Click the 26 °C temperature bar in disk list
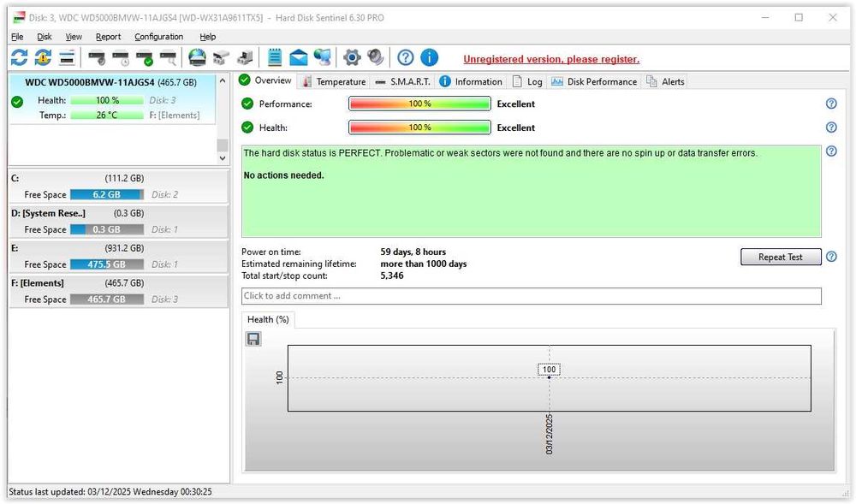856x504 pixels. tap(107, 116)
